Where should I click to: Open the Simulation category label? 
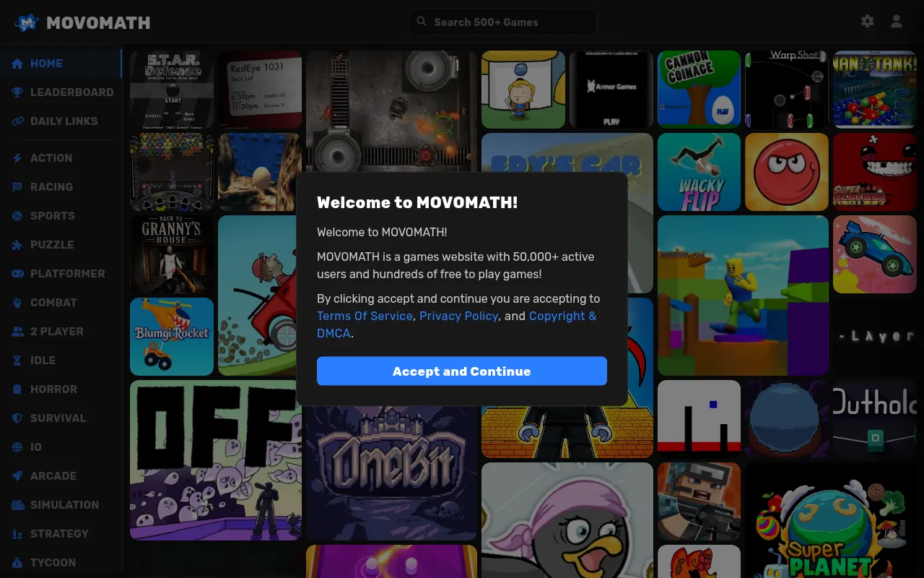tap(64, 505)
